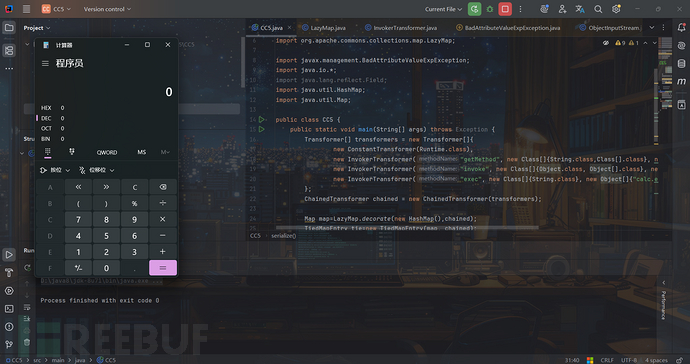Screen dimensions: 690x364
Task: Click the Print icon in the Run panel
Action: click(27, 330)
